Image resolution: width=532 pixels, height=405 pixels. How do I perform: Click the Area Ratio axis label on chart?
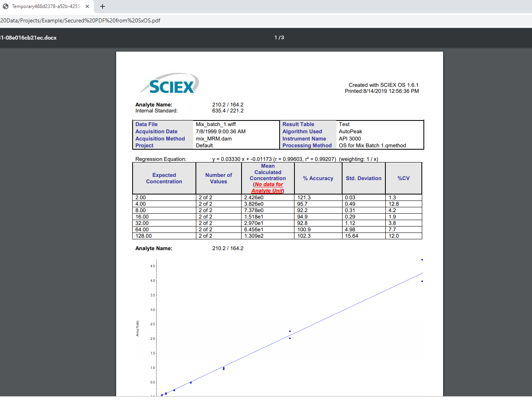click(137, 328)
